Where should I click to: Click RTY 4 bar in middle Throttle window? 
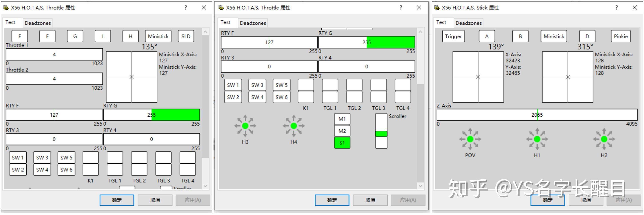(366, 67)
